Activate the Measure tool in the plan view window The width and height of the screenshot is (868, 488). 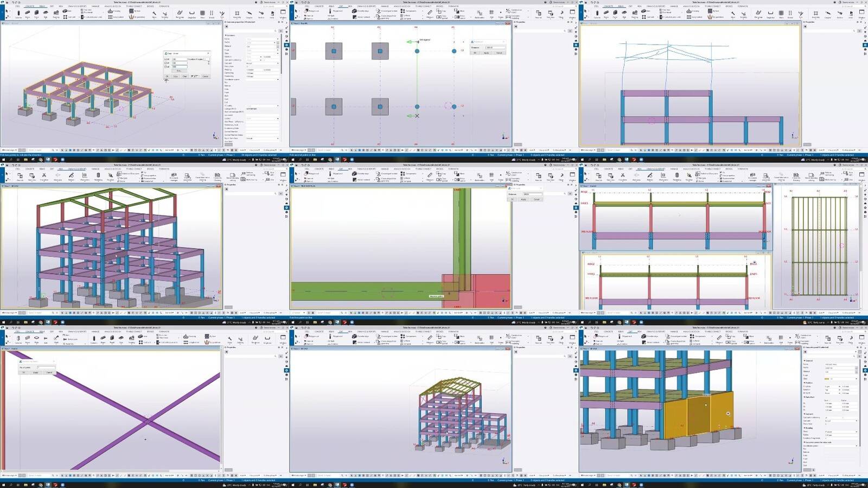[x=430, y=14]
